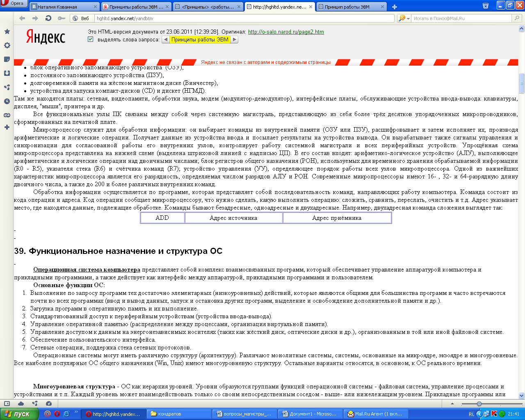Open the Downloads panel in sidebar
Screen dimensions: 525x420
(x=7, y=73)
